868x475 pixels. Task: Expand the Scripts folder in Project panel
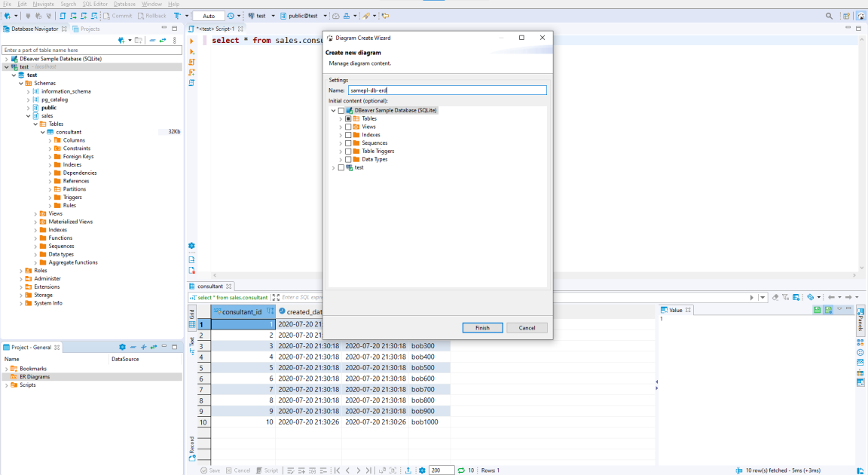pos(7,385)
